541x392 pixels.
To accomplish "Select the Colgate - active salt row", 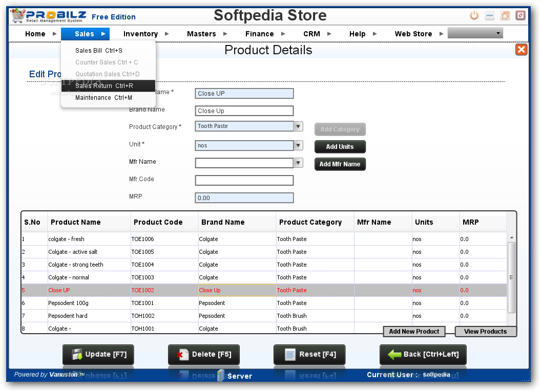I will click(x=264, y=252).
